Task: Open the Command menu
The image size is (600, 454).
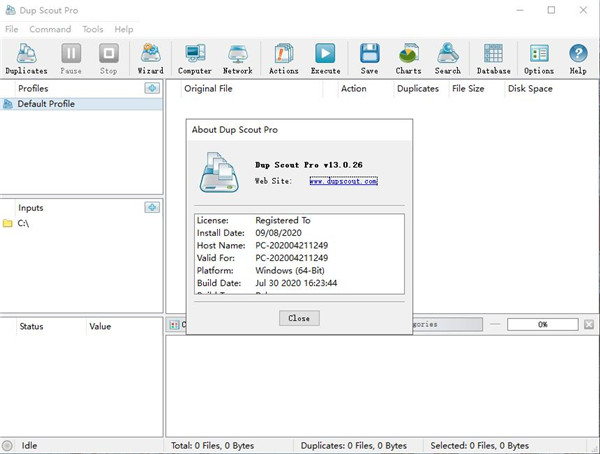Action: pyautogui.click(x=50, y=29)
